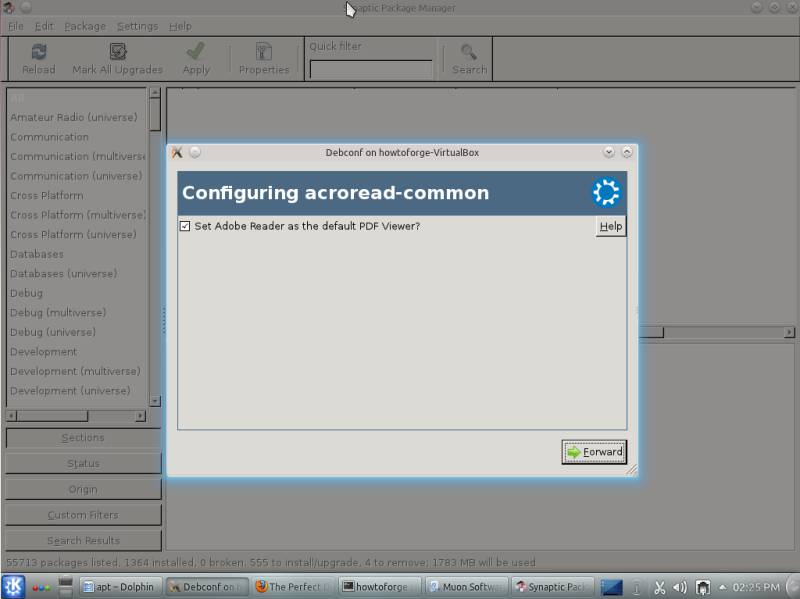800x599 pixels.
Task: Switch to Muon Software taskbar entry
Action: click(x=467, y=587)
